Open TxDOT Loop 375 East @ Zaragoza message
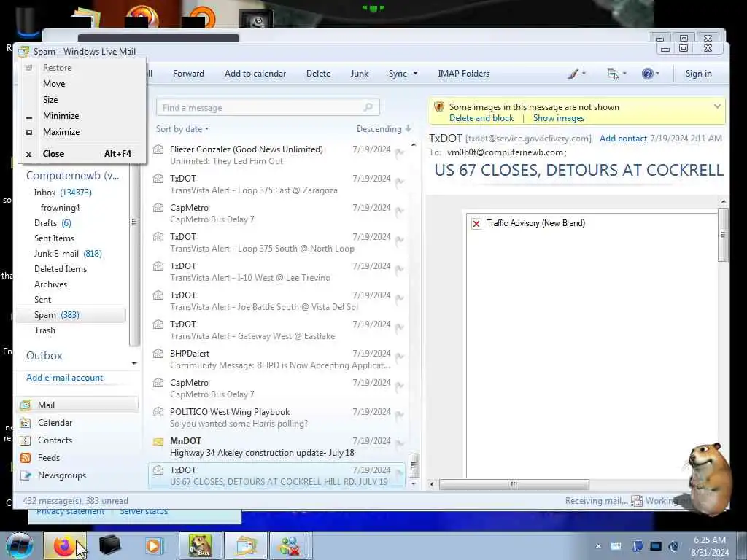Viewport: 747px width, 560px height. tap(278, 184)
